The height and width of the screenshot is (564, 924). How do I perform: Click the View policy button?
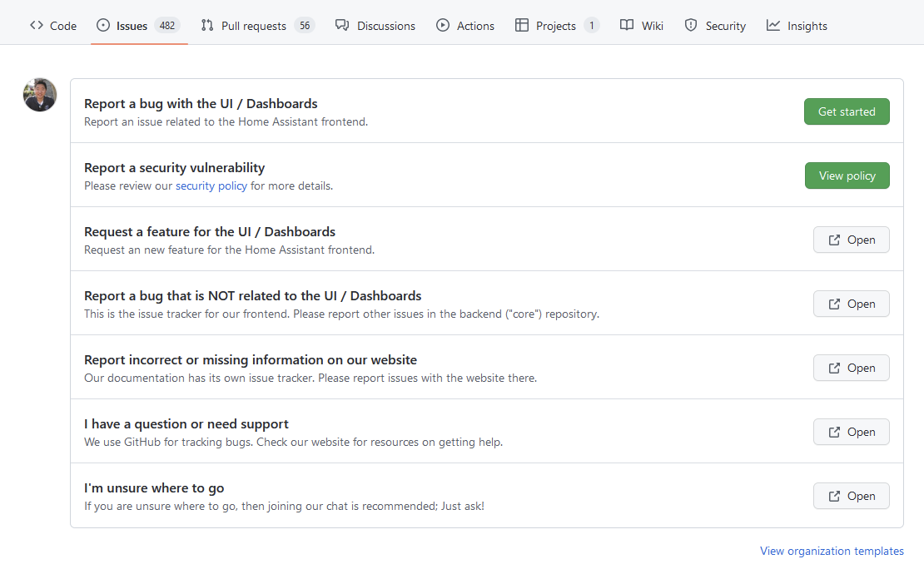tap(847, 176)
